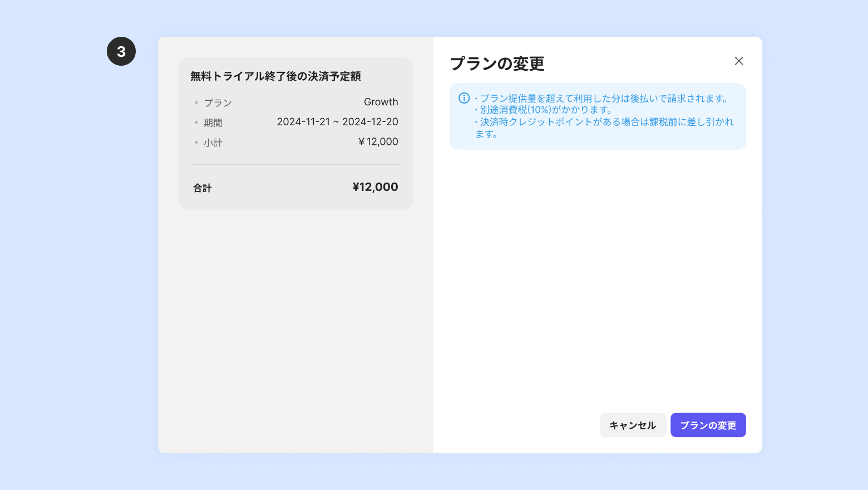Screen dimensions: 868x490
Task: Click the bold ¥12,000 total amount
Action: pos(376,187)
